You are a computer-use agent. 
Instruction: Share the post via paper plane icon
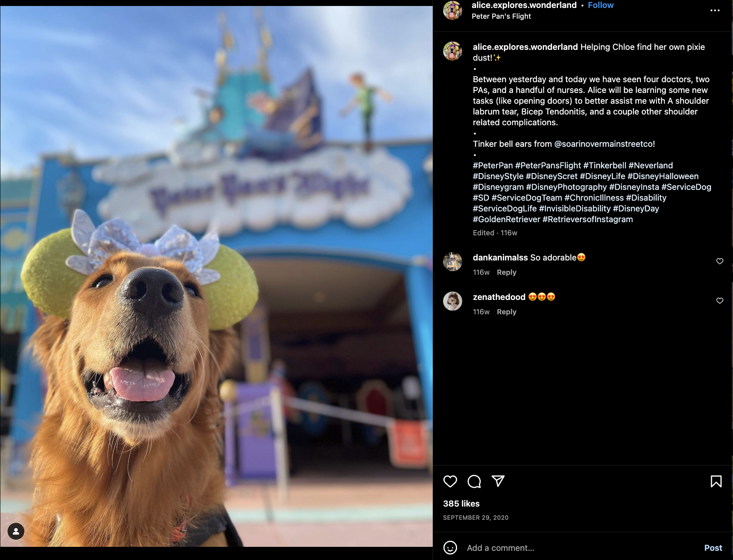[x=498, y=481]
